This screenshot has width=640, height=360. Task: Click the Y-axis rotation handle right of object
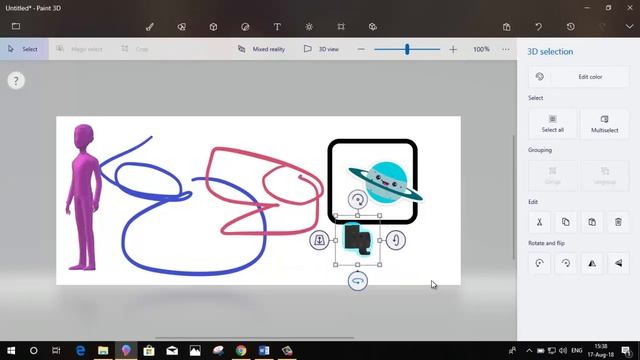(x=396, y=240)
